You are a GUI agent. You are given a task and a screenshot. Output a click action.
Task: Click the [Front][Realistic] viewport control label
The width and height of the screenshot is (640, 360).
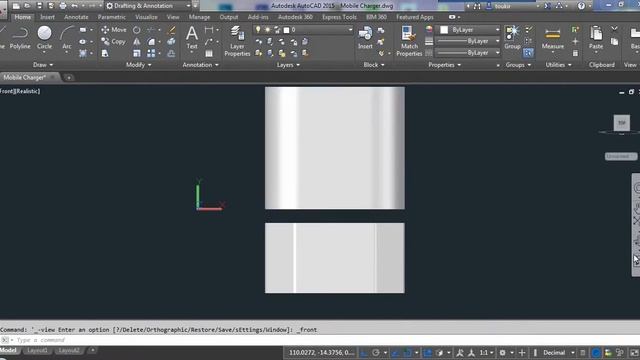[20, 91]
